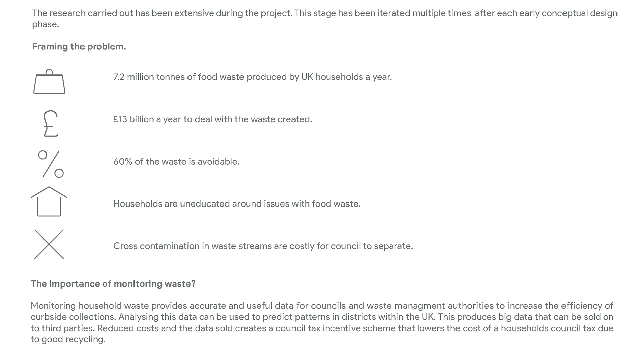Click the house outline icon
Viewport: 644px width, 353px height.
coord(49,201)
